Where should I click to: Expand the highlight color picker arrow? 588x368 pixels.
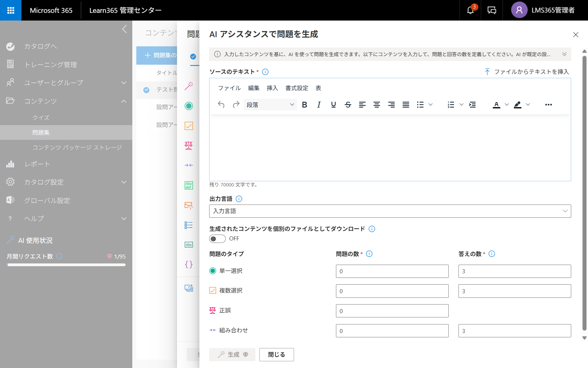click(528, 105)
